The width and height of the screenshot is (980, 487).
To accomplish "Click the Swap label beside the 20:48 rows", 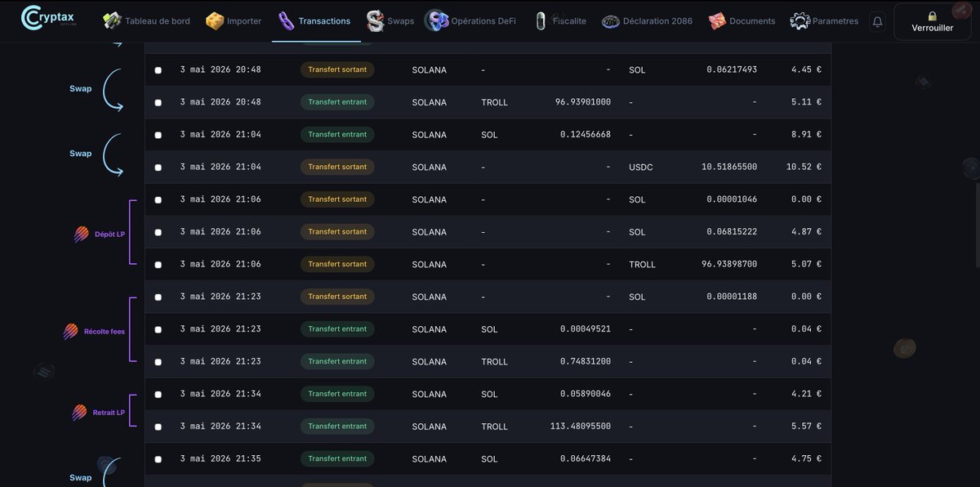I will pos(80,88).
